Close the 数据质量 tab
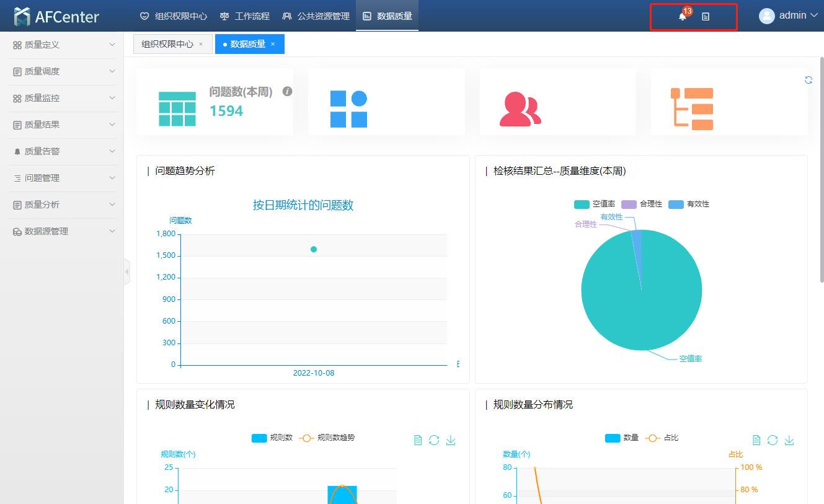 tap(273, 44)
